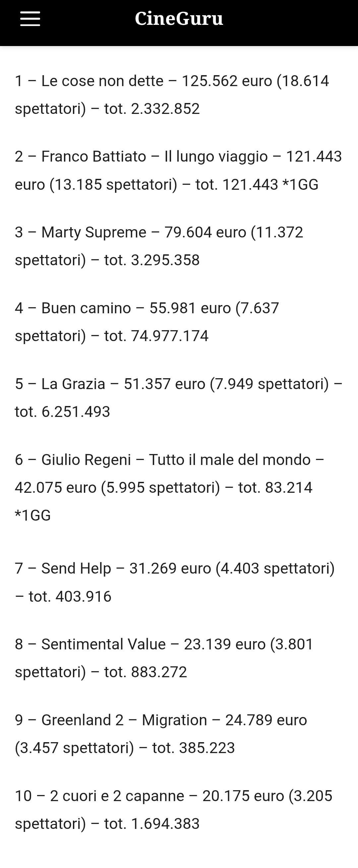Click the Sentimental Value entry

coord(103,644)
